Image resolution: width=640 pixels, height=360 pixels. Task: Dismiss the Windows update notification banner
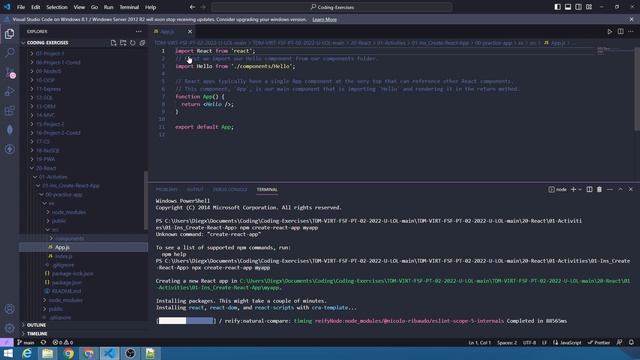(x=631, y=19)
